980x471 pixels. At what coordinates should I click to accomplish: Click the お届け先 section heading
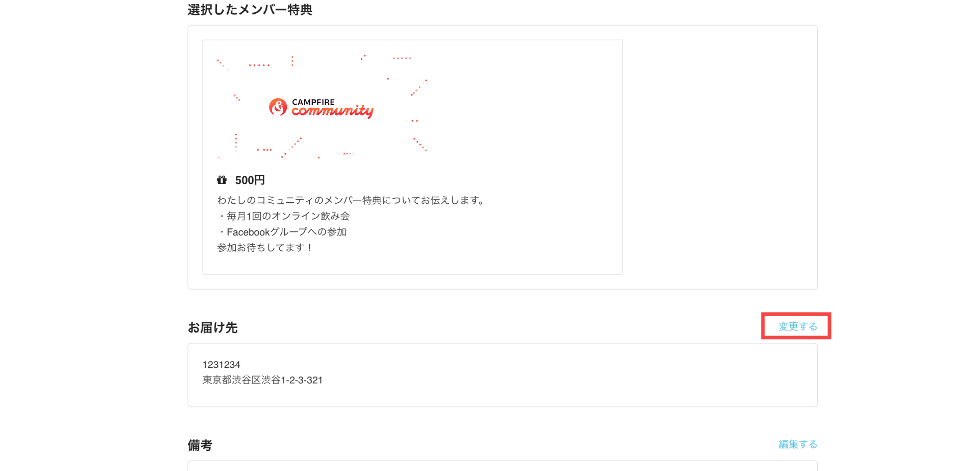point(213,327)
